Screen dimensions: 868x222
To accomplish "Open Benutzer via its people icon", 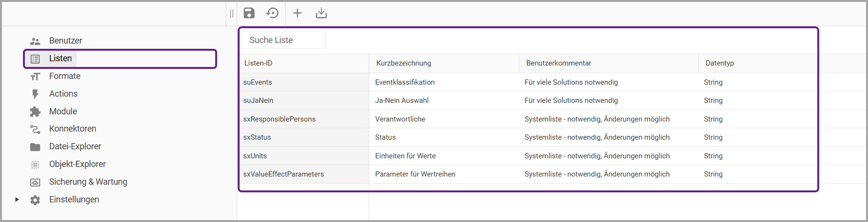I will pyautogui.click(x=35, y=41).
